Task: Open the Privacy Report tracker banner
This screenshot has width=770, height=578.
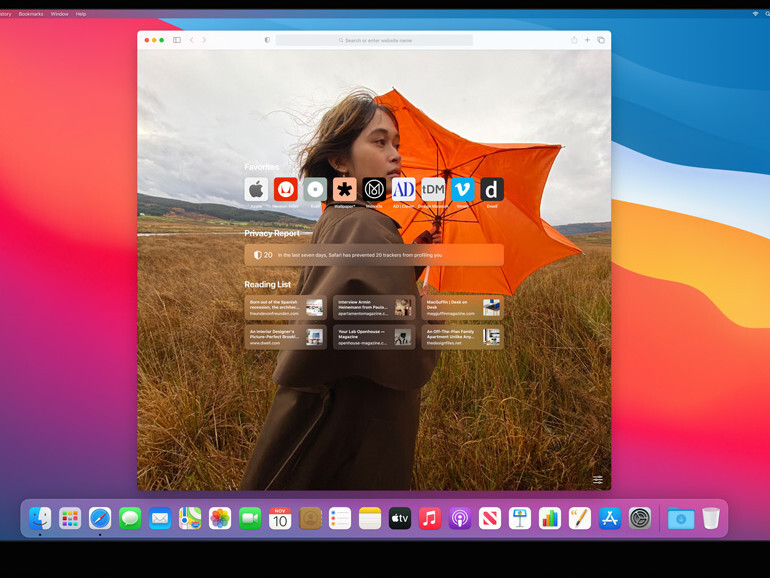Action: pyautogui.click(x=374, y=255)
